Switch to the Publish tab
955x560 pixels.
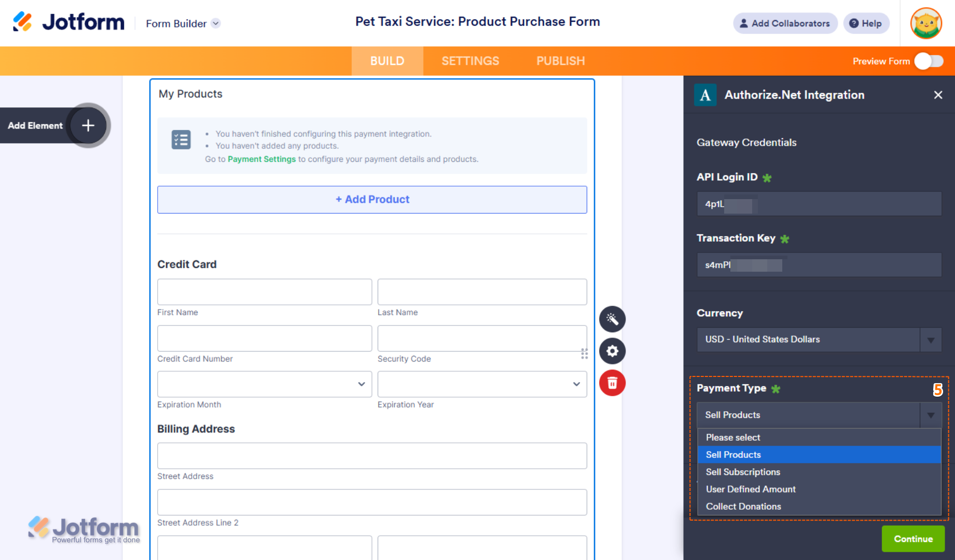(x=560, y=61)
